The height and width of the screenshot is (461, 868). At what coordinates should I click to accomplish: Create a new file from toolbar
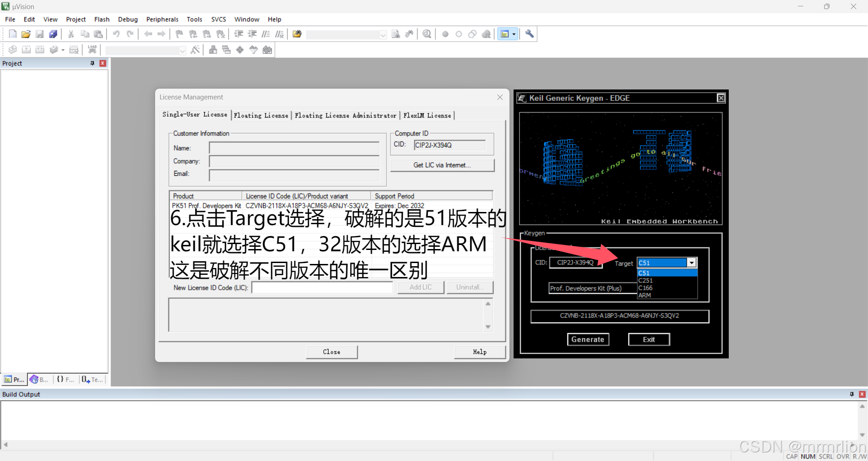(x=13, y=34)
